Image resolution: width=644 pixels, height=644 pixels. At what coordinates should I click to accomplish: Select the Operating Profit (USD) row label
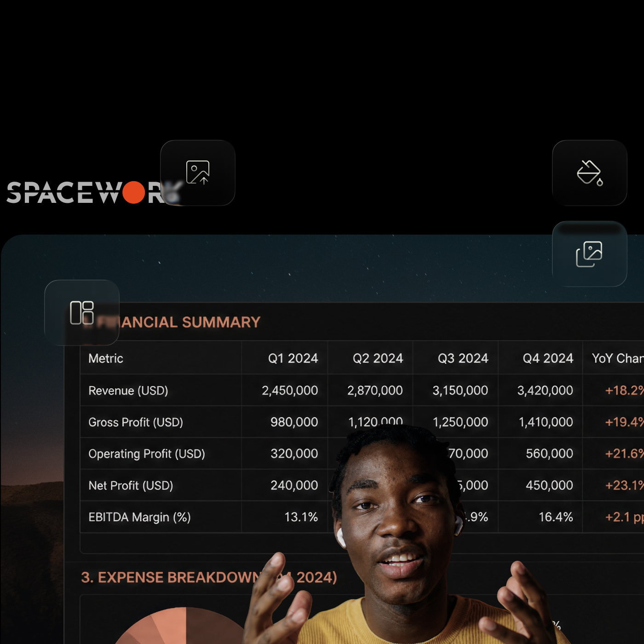coord(147,454)
